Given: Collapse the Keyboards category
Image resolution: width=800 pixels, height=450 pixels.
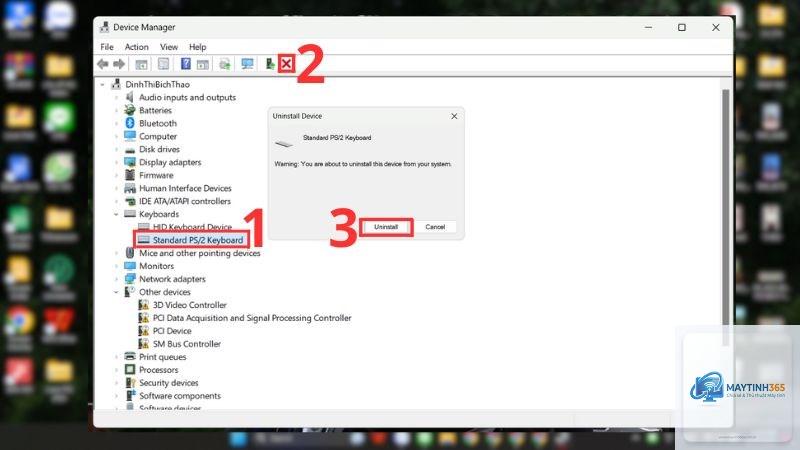Looking at the screenshot, I should click(116, 214).
